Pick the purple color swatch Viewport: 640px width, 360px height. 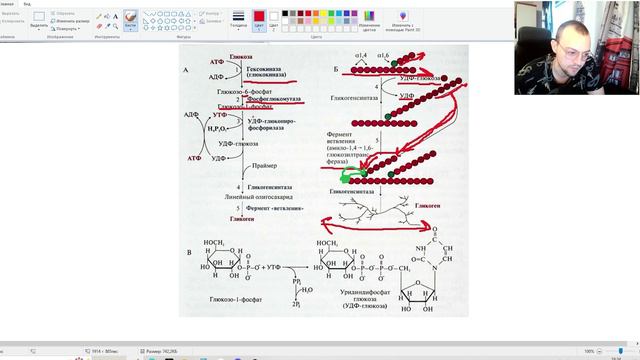click(x=355, y=13)
